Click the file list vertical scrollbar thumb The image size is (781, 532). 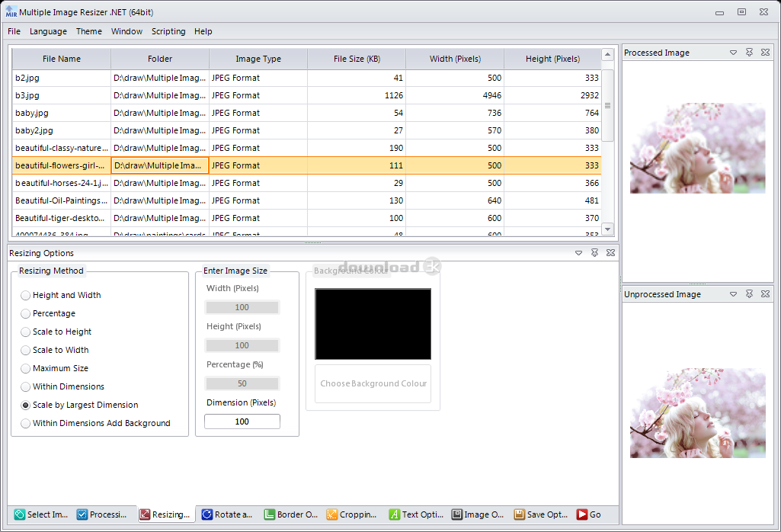point(608,105)
